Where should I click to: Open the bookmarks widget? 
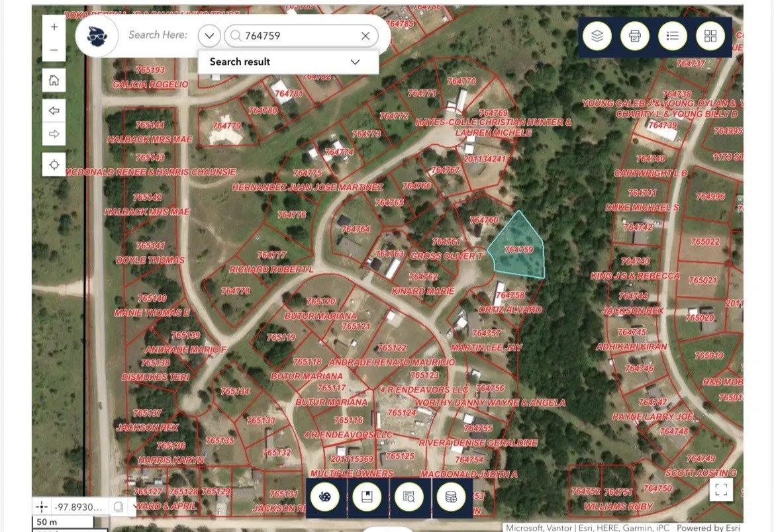click(367, 497)
